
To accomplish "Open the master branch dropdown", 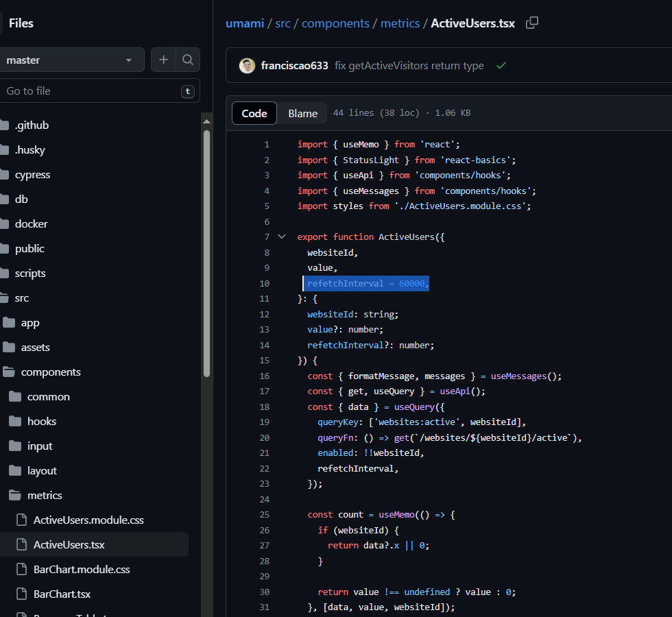I will click(x=71, y=60).
